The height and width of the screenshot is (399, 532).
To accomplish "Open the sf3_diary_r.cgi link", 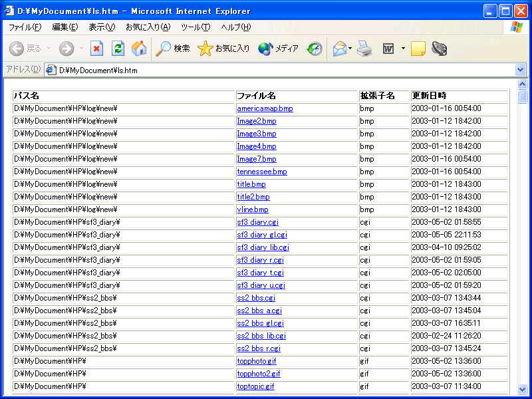I will pos(261,260).
